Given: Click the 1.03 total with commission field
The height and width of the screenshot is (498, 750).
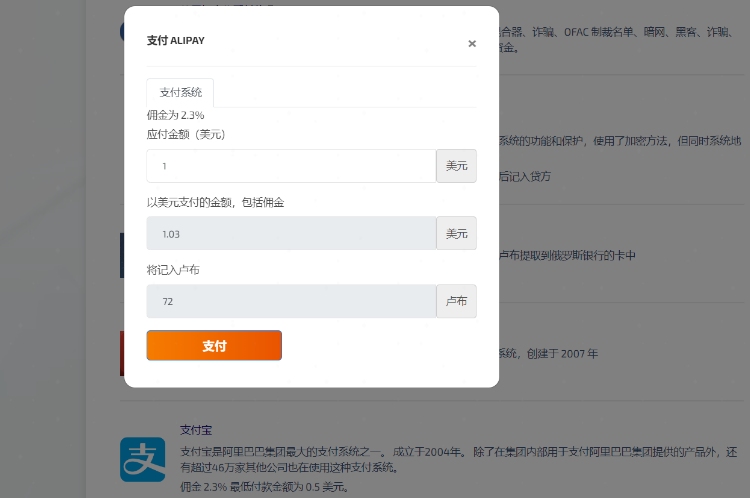Looking at the screenshot, I should [x=291, y=233].
